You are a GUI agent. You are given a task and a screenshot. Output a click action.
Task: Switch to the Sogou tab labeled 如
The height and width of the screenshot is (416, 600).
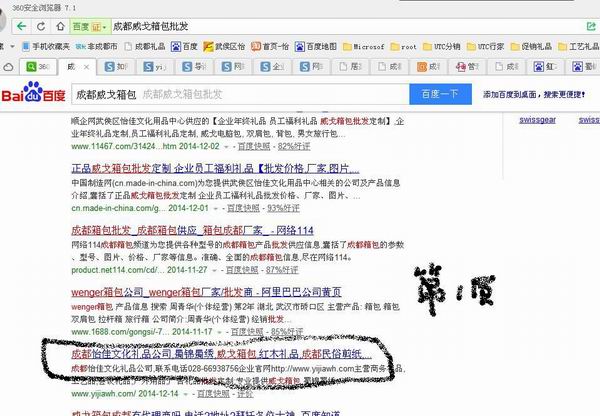116,67
